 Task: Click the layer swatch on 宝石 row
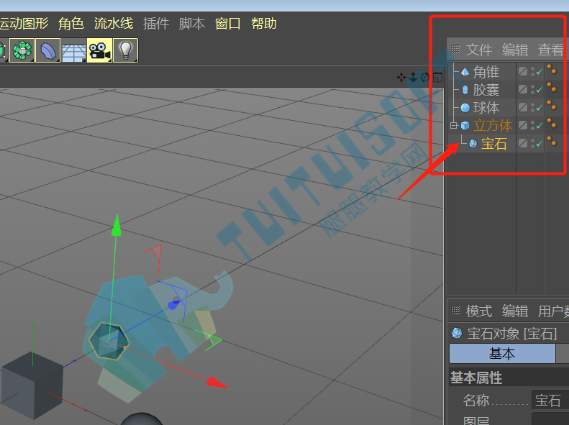pyautogui.click(x=523, y=143)
